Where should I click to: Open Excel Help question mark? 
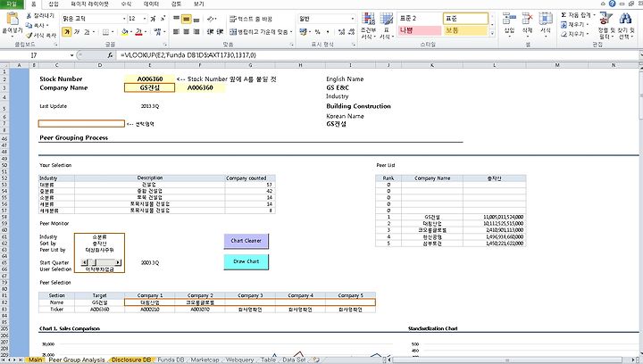[x=613, y=4]
